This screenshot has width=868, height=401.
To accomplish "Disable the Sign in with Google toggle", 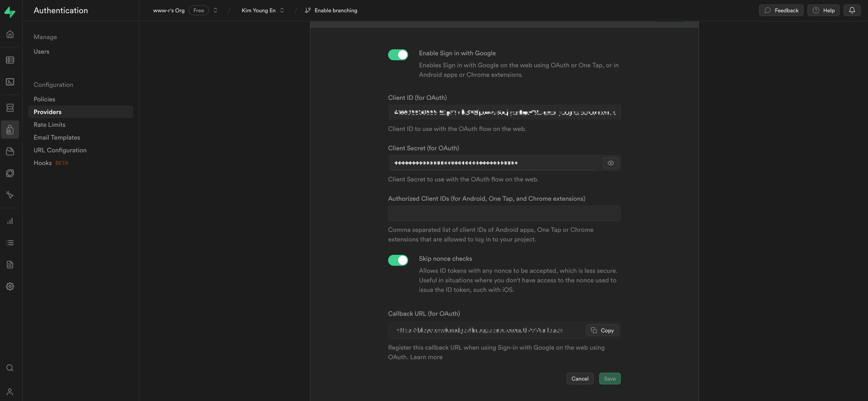I will point(398,55).
